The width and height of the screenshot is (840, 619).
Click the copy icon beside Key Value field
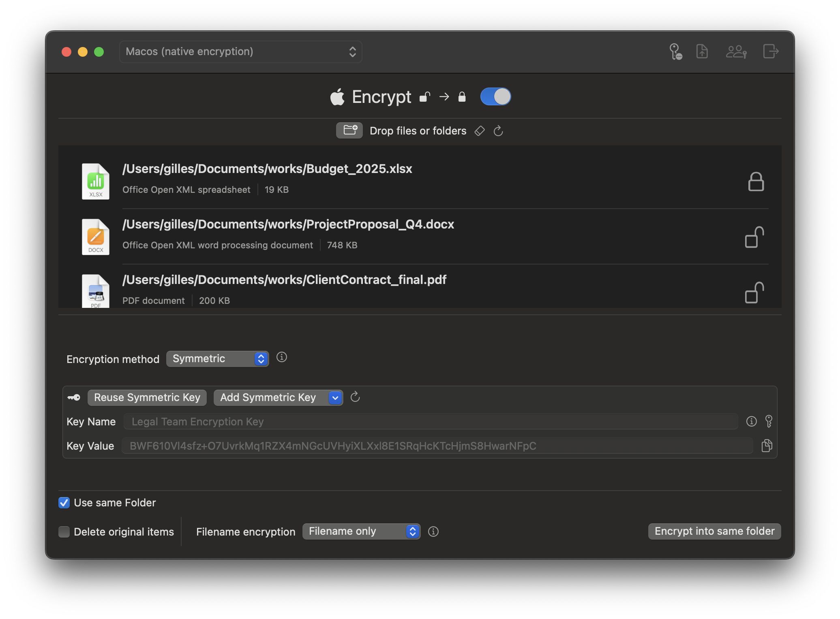(767, 446)
